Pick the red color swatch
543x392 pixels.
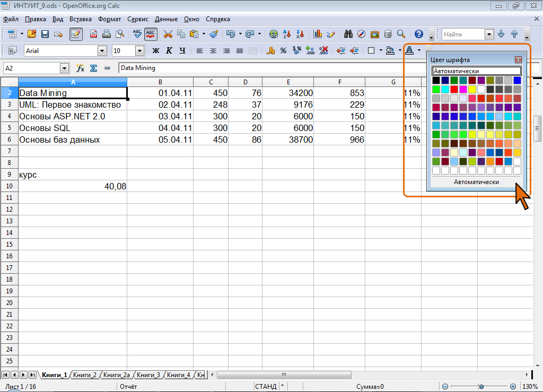tap(454, 89)
